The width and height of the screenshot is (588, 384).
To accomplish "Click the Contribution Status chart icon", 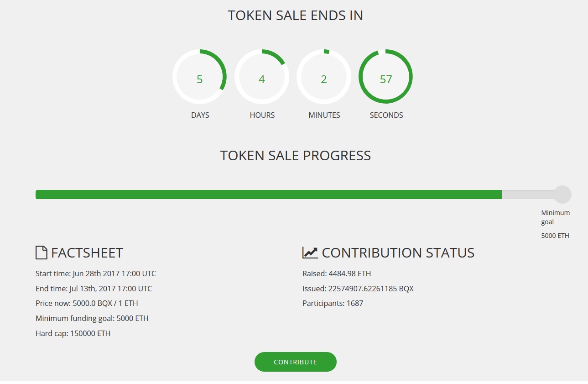I will coord(310,252).
